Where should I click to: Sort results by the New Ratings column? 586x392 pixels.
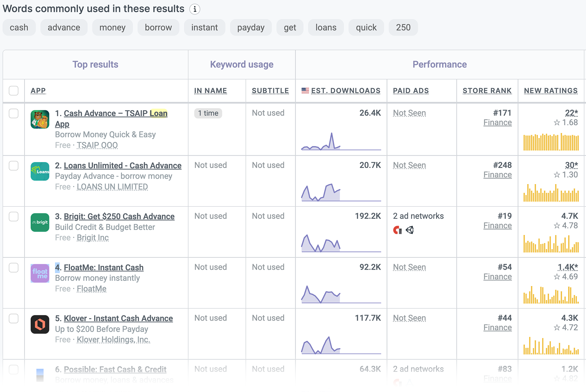[551, 90]
